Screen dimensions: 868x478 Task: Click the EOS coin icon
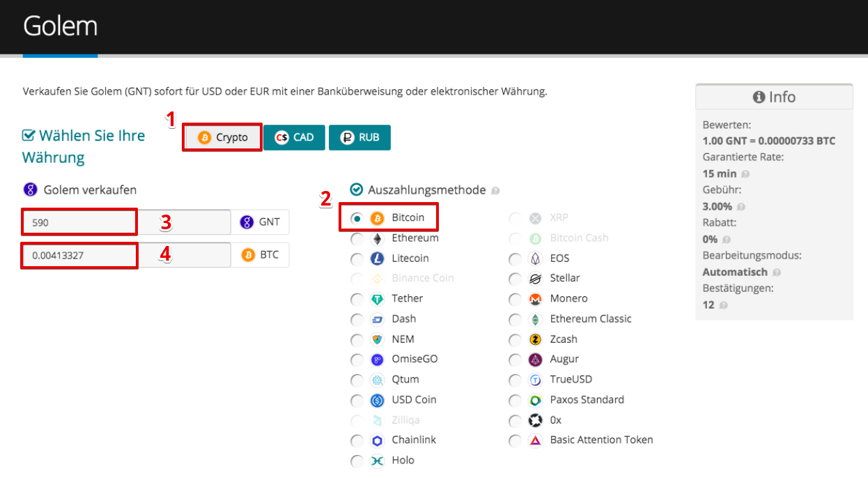(x=536, y=259)
